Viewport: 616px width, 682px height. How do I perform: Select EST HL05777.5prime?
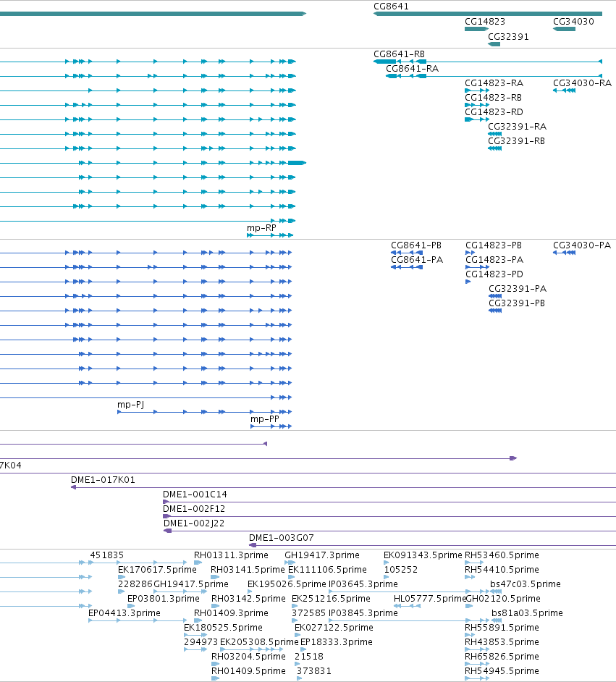click(429, 599)
